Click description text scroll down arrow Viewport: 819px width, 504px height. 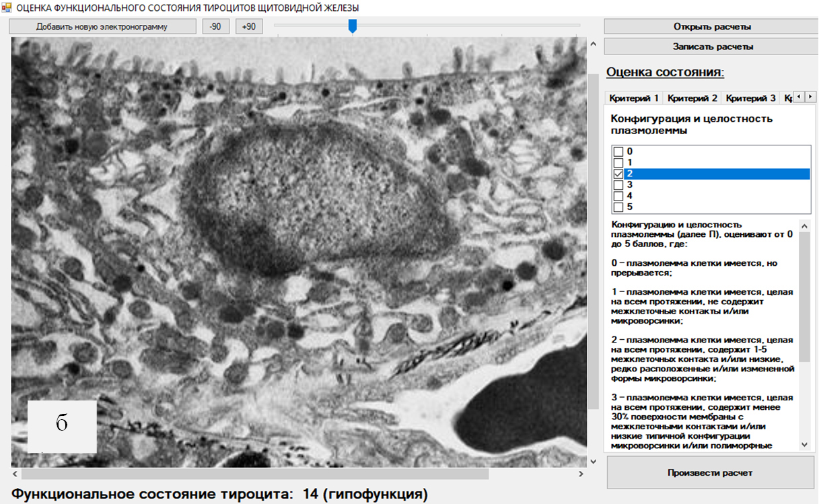click(x=804, y=445)
